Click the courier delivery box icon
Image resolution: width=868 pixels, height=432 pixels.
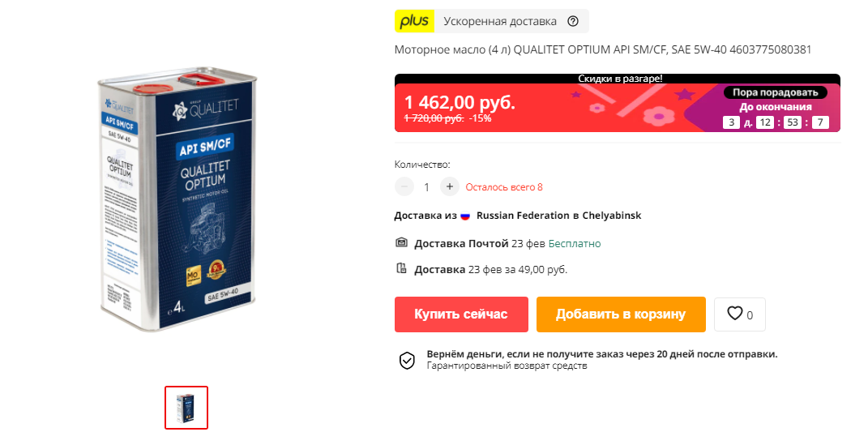coord(401,268)
